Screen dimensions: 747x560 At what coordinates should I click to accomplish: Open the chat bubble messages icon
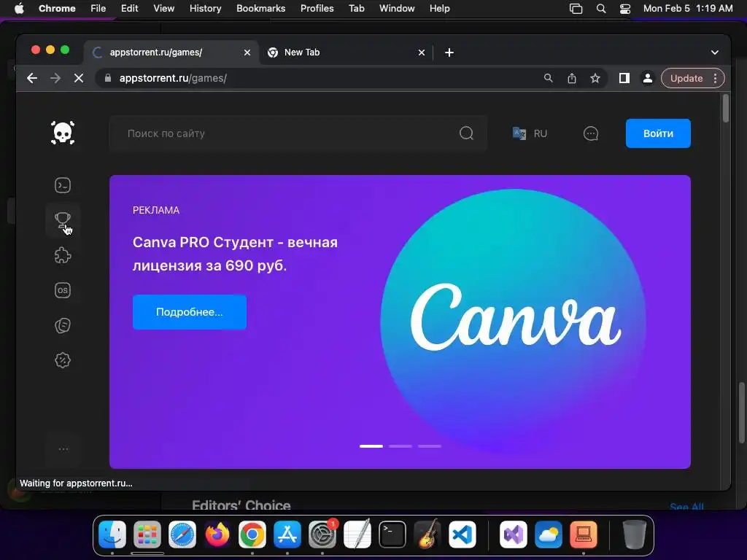click(x=591, y=133)
